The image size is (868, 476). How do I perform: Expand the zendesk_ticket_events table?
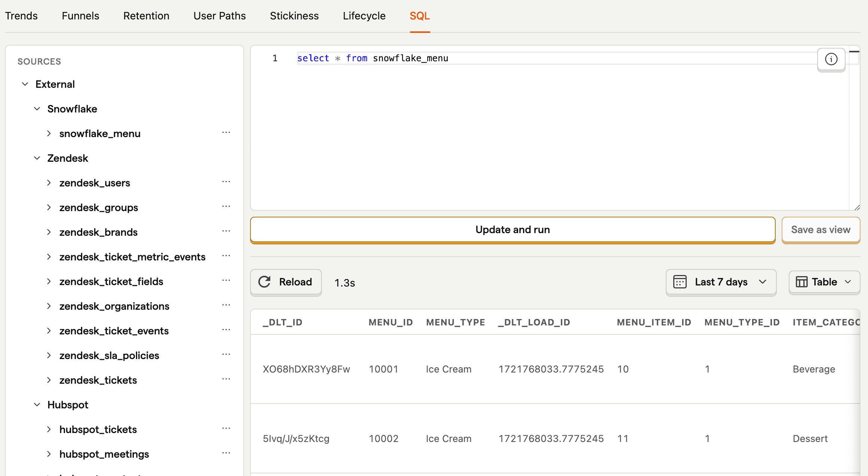[49, 331]
